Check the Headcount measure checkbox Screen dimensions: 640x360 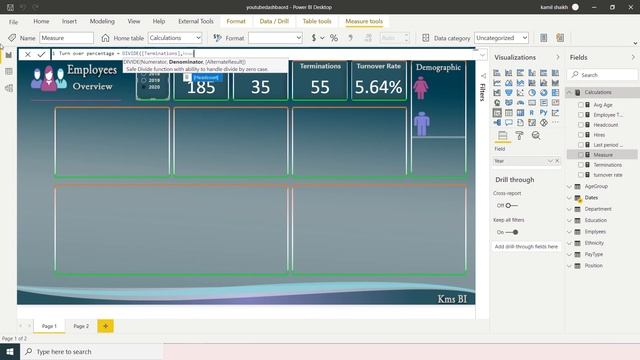tap(580, 125)
